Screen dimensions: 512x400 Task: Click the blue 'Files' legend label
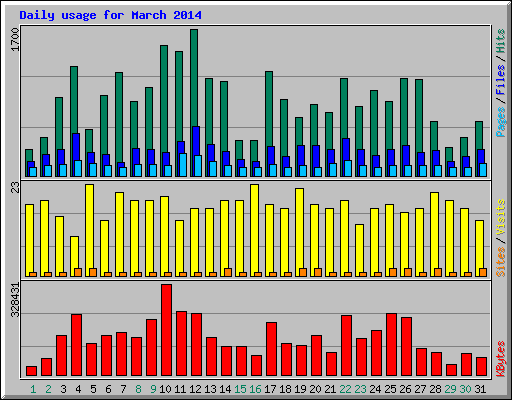click(501, 79)
